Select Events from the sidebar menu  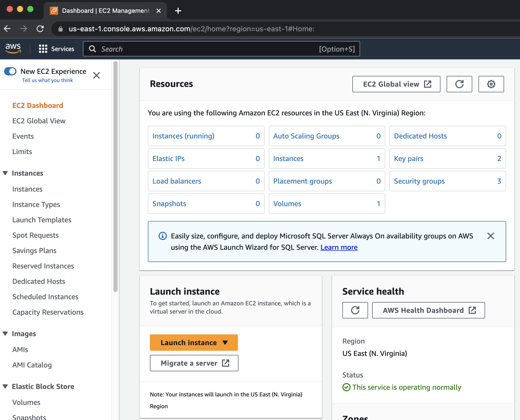23,136
